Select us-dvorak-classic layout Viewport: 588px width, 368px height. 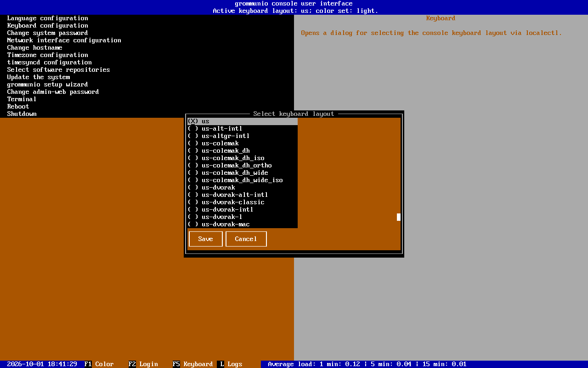[243, 202]
